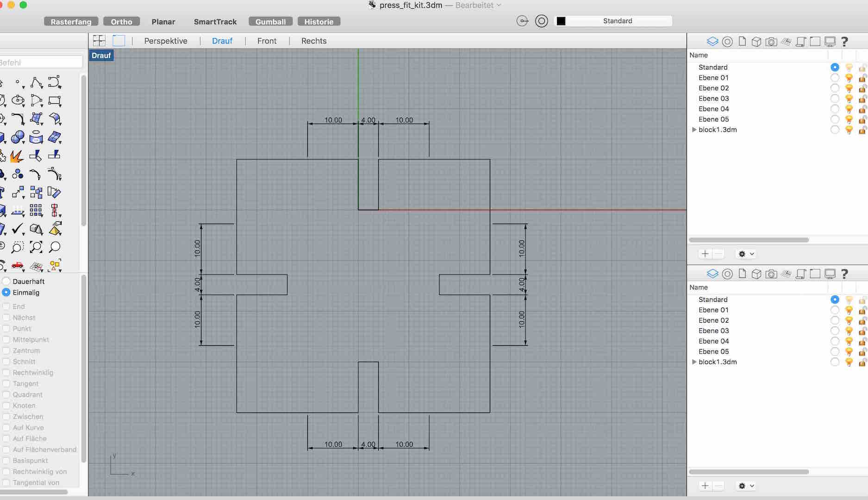Open display monitor icon in lower panel
868x500 pixels.
pos(830,274)
